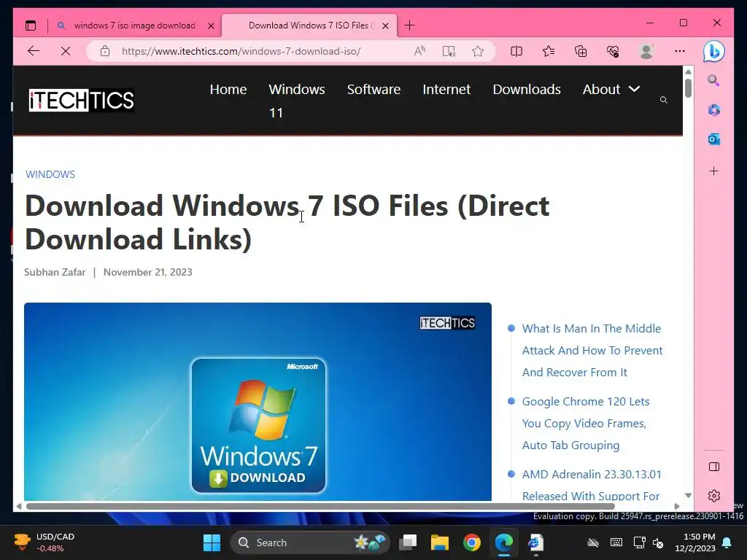Viewport: 747px width, 560px height.
Task: Open the Internet menu item
Action: point(446,90)
